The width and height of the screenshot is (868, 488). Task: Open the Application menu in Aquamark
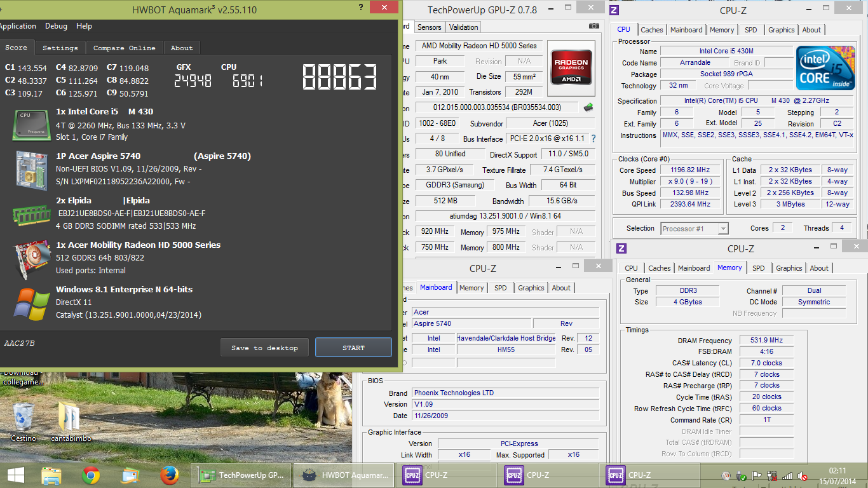[18, 26]
